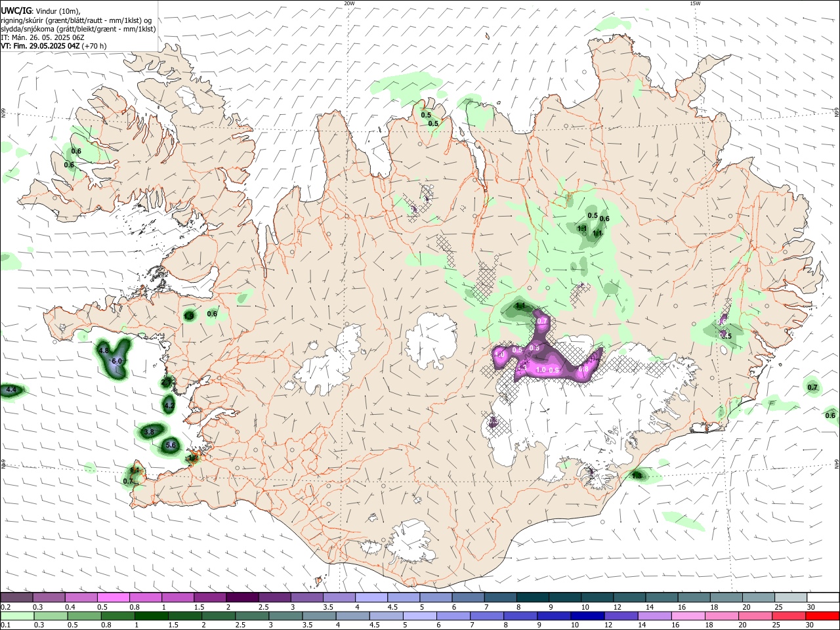Click upper legend swatch between 4 and 4.5
Image resolution: width=840 pixels, height=630 pixels.
click(x=370, y=598)
